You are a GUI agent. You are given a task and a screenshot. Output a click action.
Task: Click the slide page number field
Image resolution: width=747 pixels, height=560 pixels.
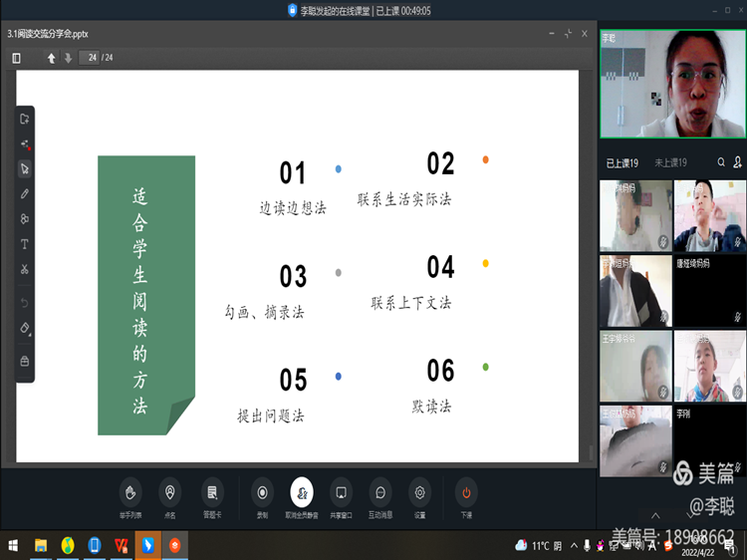coord(92,58)
